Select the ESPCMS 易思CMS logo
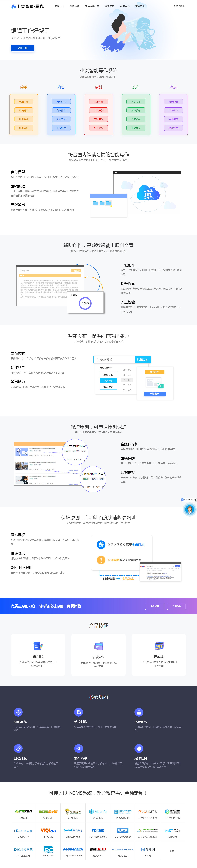 click(23, 812)
